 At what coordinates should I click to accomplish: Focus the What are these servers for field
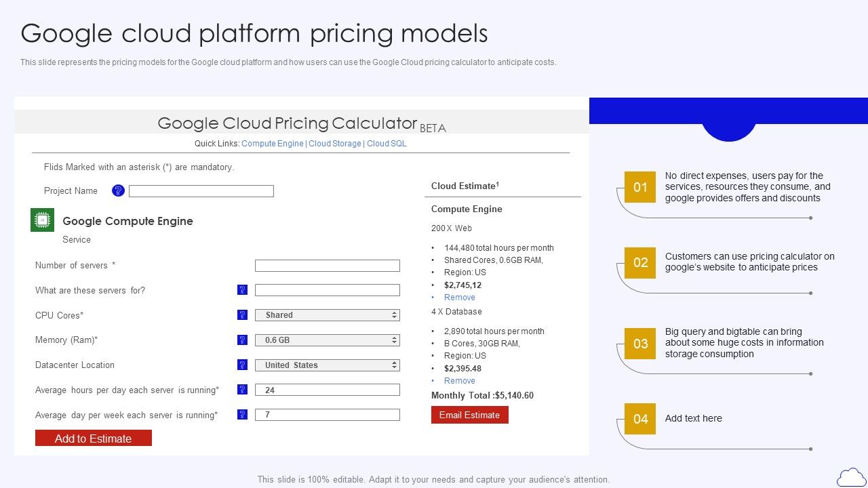tap(328, 290)
